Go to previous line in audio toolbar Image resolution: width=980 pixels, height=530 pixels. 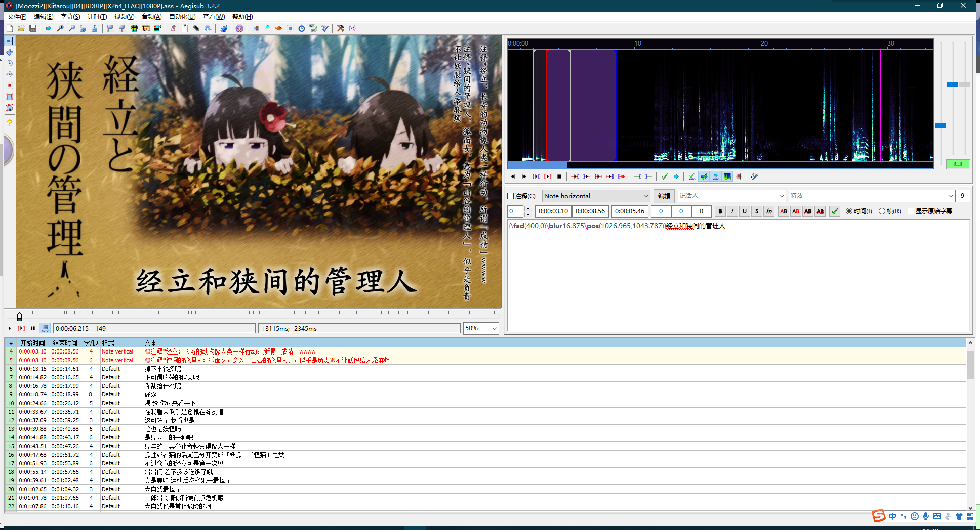tap(513, 176)
